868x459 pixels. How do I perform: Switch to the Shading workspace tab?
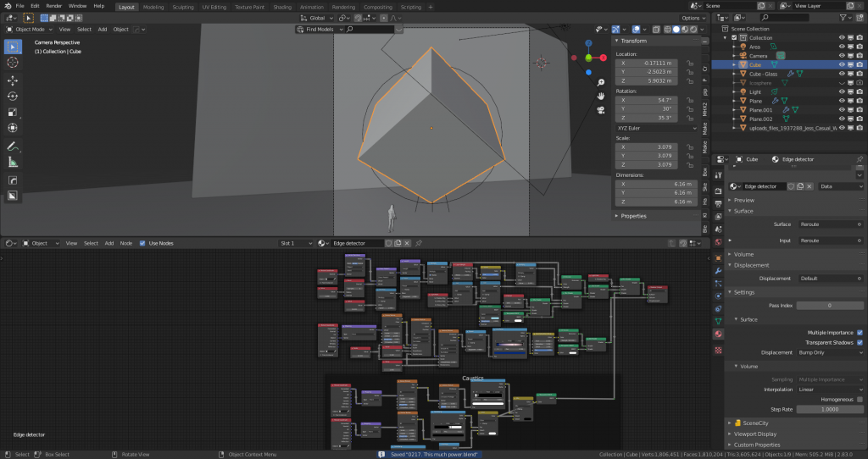[282, 7]
